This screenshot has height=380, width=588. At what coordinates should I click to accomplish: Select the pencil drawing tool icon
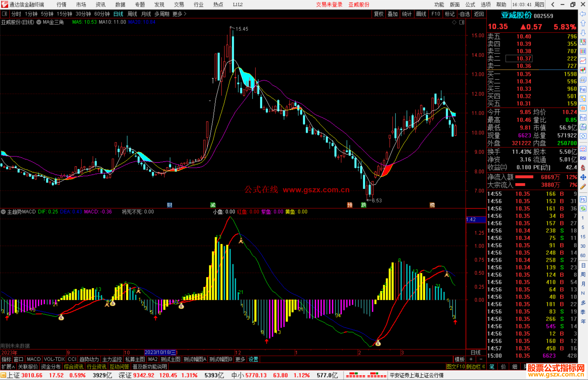pyautogui.click(x=583, y=187)
